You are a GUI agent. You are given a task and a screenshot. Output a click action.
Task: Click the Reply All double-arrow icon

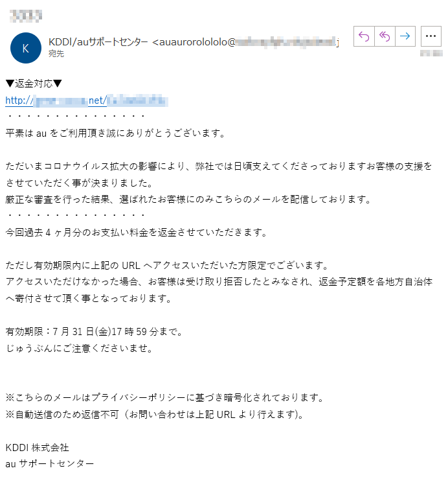point(385,36)
